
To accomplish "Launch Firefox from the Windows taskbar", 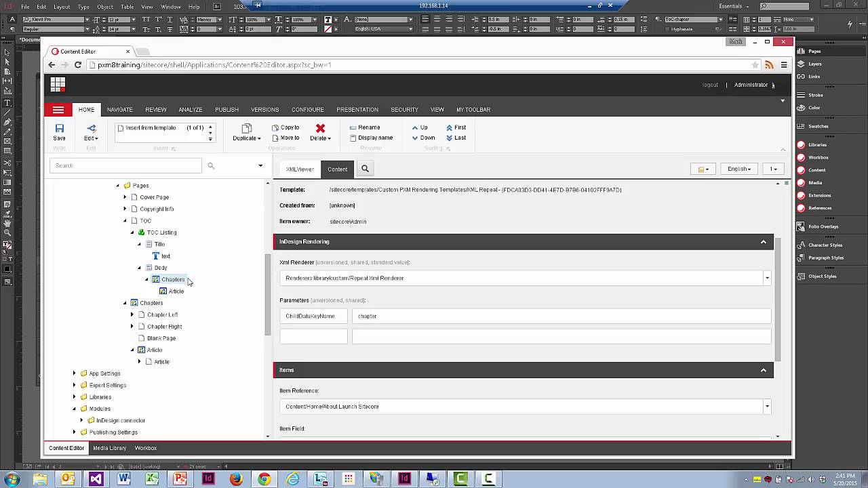I will [x=235, y=479].
